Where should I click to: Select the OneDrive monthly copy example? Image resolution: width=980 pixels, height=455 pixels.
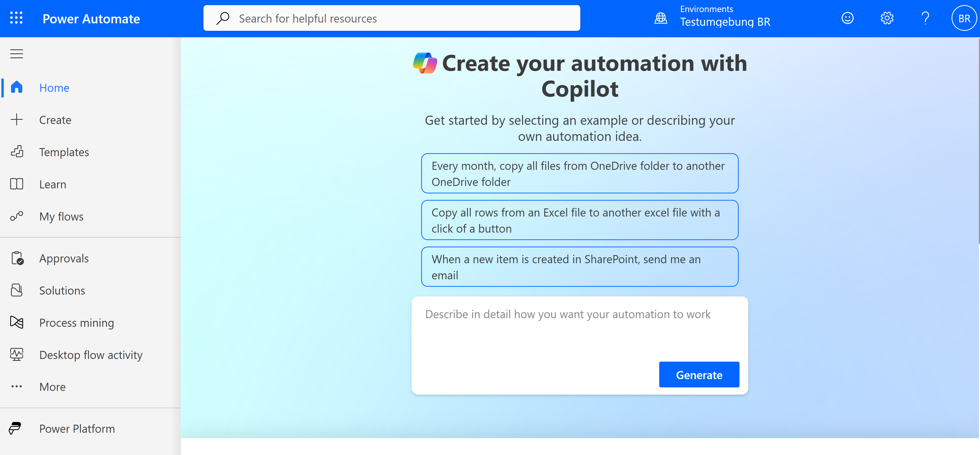tap(580, 173)
